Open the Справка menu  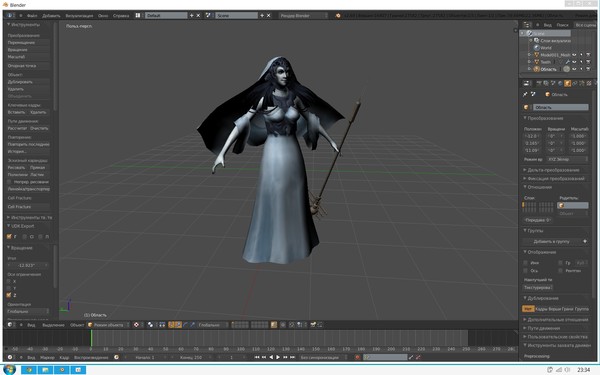(121, 16)
